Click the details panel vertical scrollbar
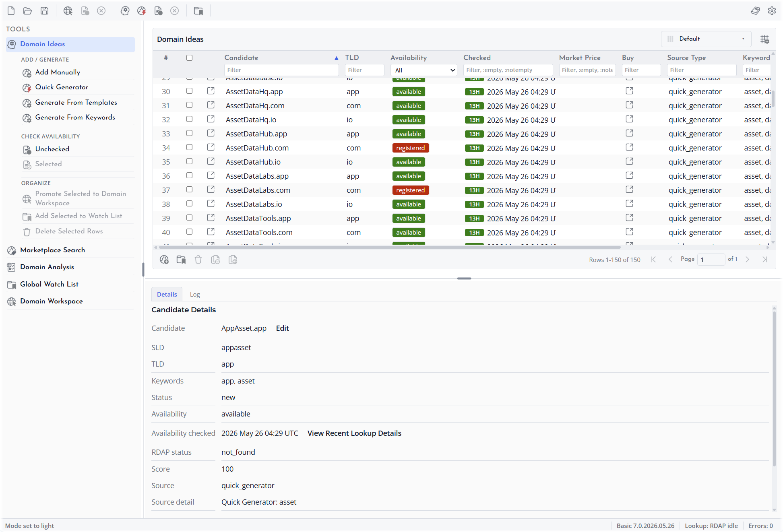783x532 pixels. click(774, 388)
